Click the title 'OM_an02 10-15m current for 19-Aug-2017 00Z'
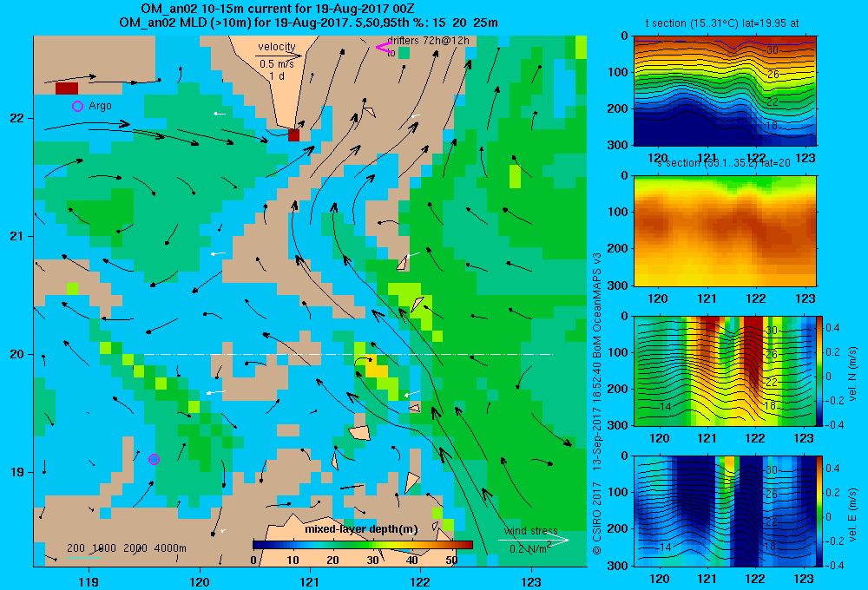 [278, 9]
